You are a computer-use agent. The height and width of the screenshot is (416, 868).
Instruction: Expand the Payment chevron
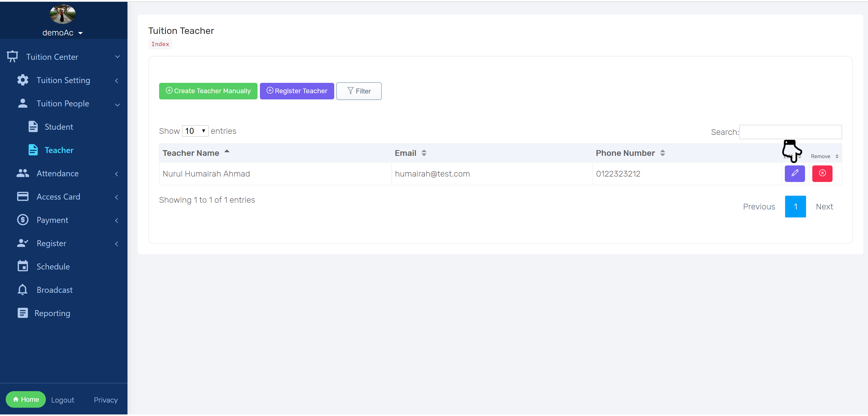pos(117,221)
